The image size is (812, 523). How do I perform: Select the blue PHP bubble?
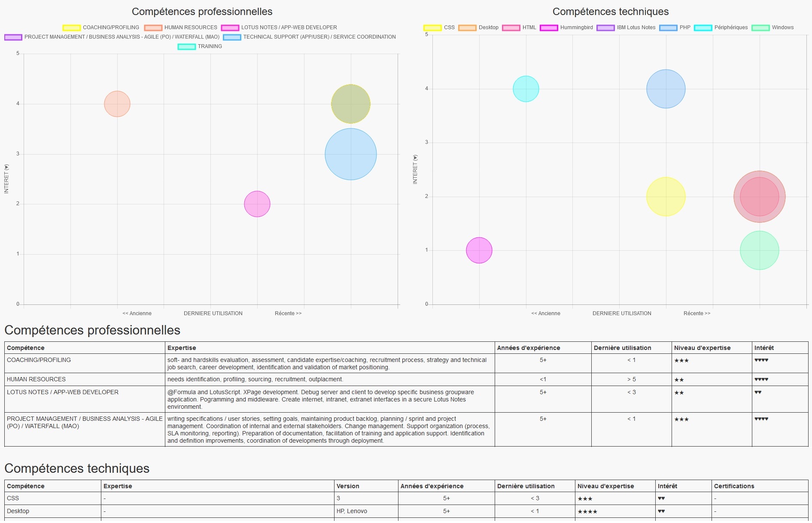point(666,89)
